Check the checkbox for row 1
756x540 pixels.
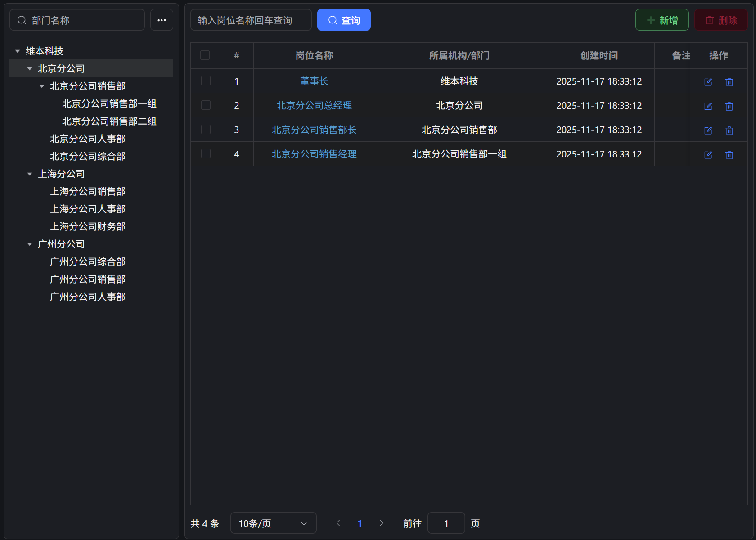(206, 81)
